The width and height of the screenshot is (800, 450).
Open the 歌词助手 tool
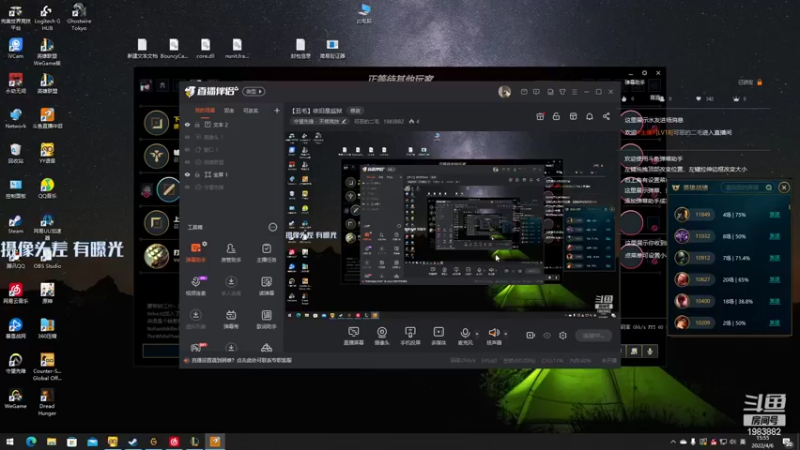[x=266, y=319]
